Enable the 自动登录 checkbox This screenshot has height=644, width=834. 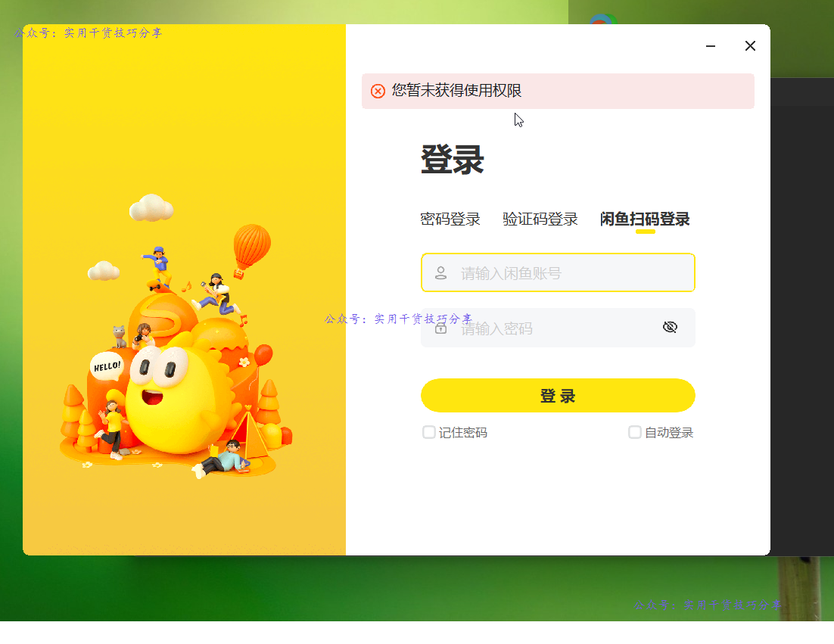coord(634,432)
